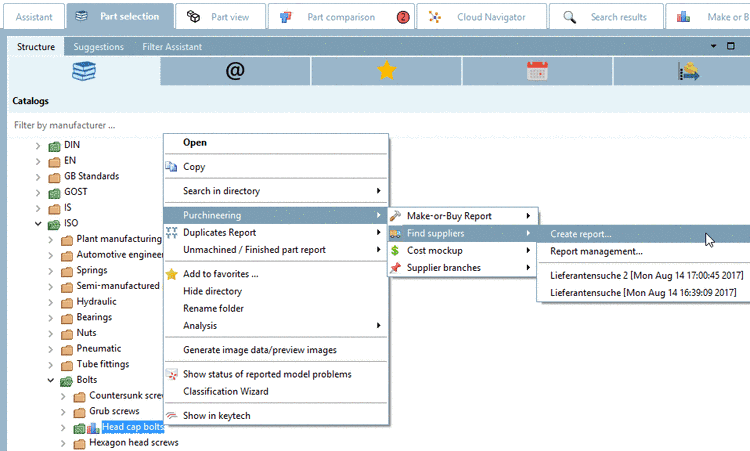Image resolution: width=750 pixels, height=451 pixels.
Task: Select the Bearings folder
Action: (x=94, y=317)
